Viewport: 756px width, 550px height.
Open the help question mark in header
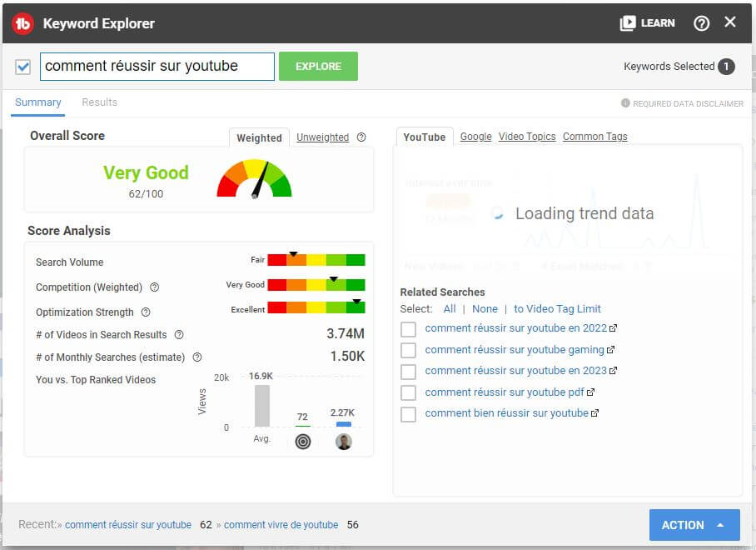701,22
